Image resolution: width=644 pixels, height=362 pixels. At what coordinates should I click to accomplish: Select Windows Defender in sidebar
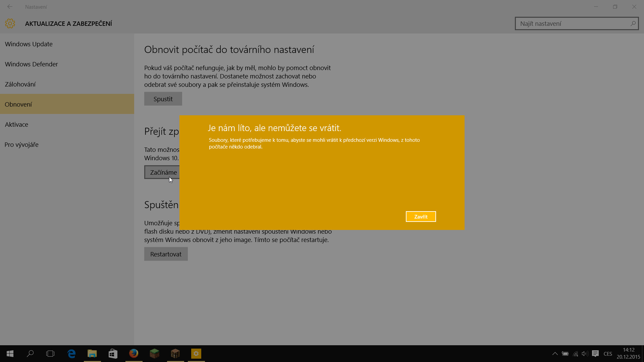click(32, 64)
